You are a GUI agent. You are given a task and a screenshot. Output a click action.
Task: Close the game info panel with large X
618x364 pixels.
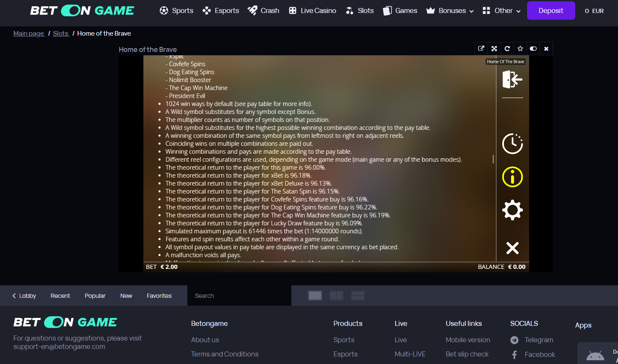coord(512,248)
